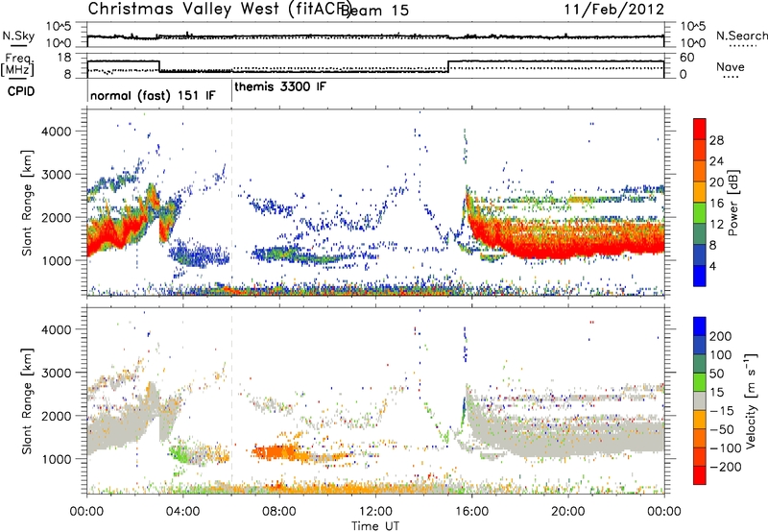Image resolution: width=768 pixels, height=532 pixels.
Task: Click the 'Freq. [MHz]' label
Action: coord(17,65)
